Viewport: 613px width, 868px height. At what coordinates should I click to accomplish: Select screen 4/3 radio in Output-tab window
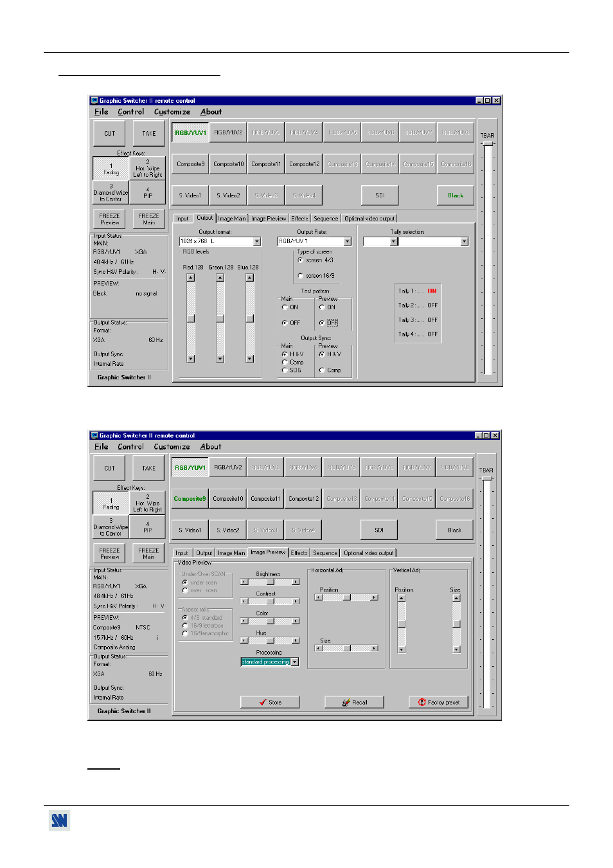pyautogui.click(x=301, y=260)
